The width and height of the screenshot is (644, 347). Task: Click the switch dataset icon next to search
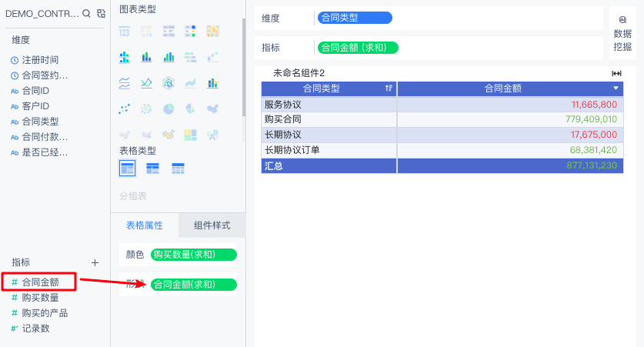tap(101, 14)
